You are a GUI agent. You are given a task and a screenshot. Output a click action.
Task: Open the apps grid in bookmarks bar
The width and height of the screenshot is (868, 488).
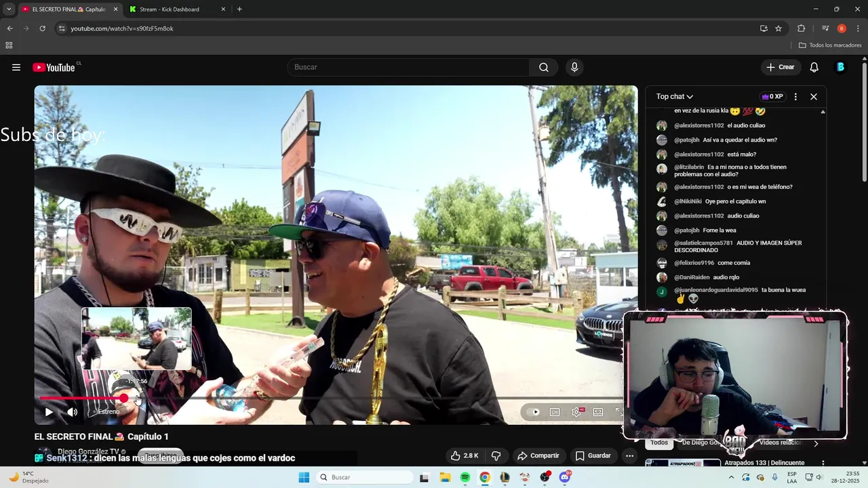pos(9,45)
